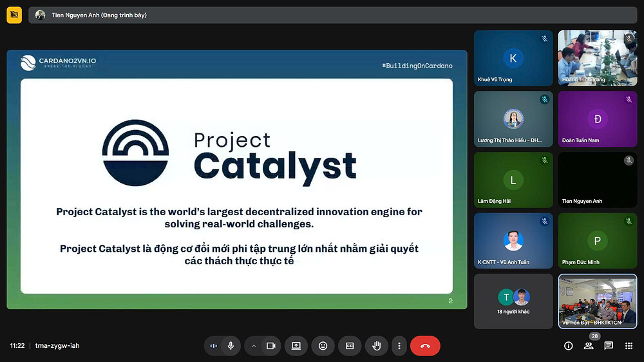This screenshot has height=362, width=644.
Task: Select Phạm Đức Minh tile
Action: point(598,241)
